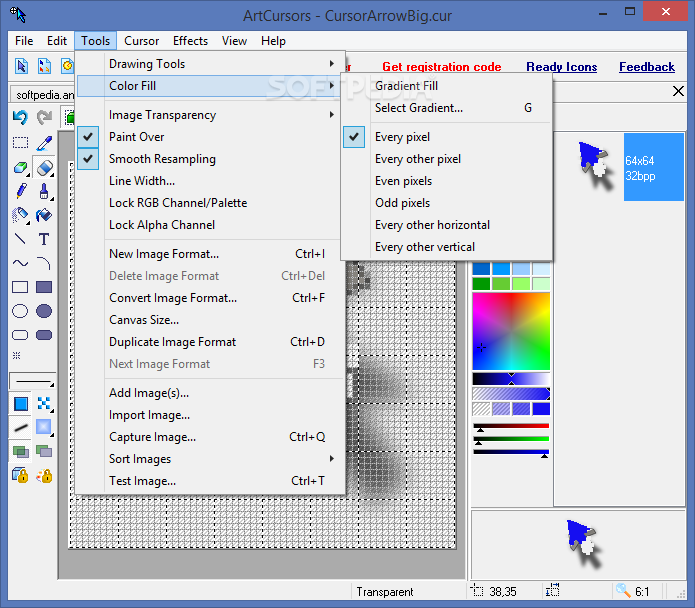Choose Every other vertical fill mode
695x608 pixels.
pos(447,247)
